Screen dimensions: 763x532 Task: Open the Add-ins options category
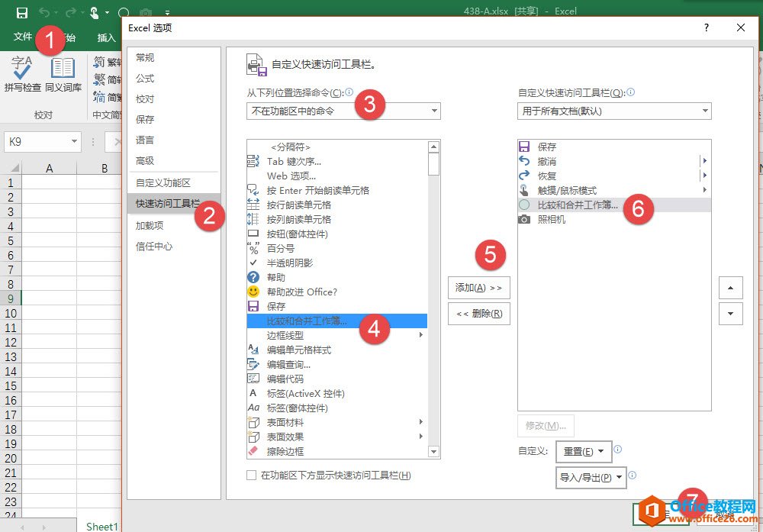coord(150,225)
